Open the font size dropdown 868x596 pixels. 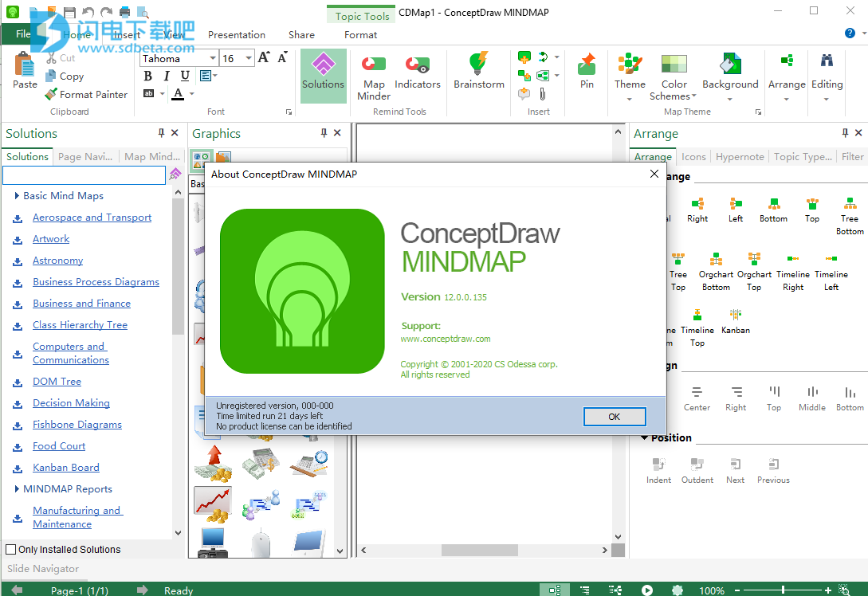tap(249, 58)
